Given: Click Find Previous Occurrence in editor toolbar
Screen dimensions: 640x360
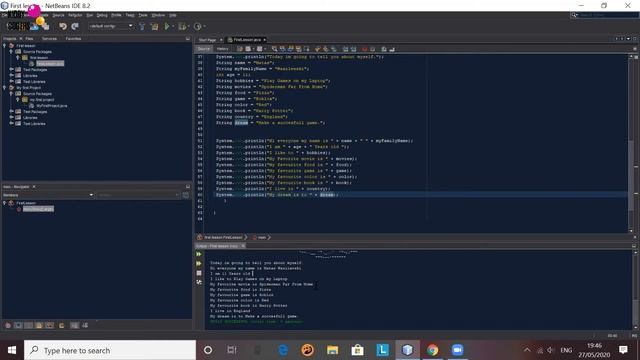Looking at the screenshot, I should coord(282,49).
